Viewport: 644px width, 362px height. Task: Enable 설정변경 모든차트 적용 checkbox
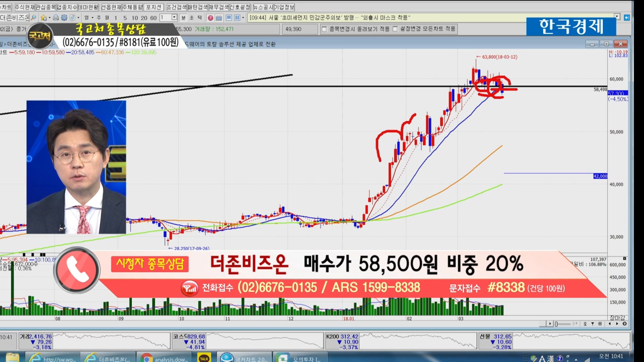point(395,29)
